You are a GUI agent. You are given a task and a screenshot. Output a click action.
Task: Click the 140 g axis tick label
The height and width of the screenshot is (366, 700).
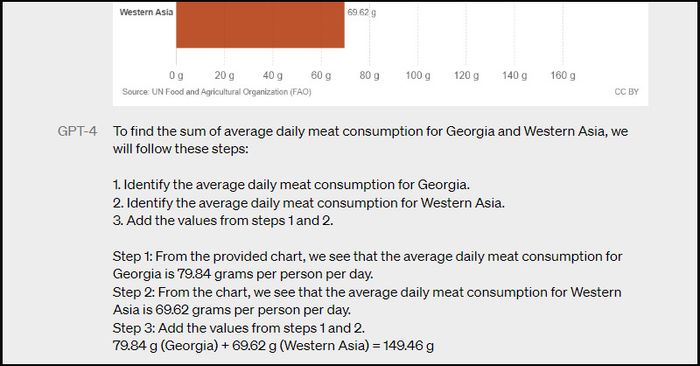514,75
